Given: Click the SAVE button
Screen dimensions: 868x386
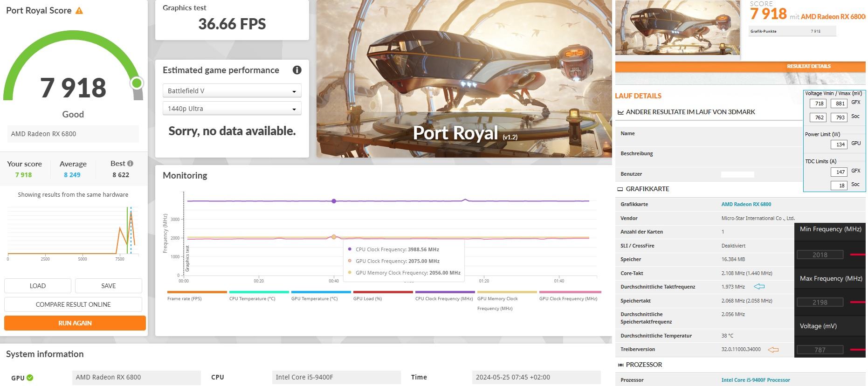Looking at the screenshot, I should [x=109, y=286].
